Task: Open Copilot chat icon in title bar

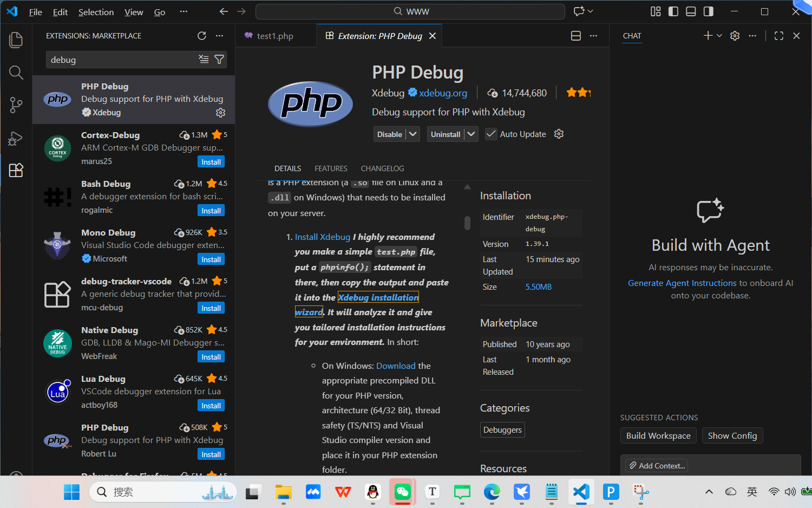Action: click(x=579, y=11)
